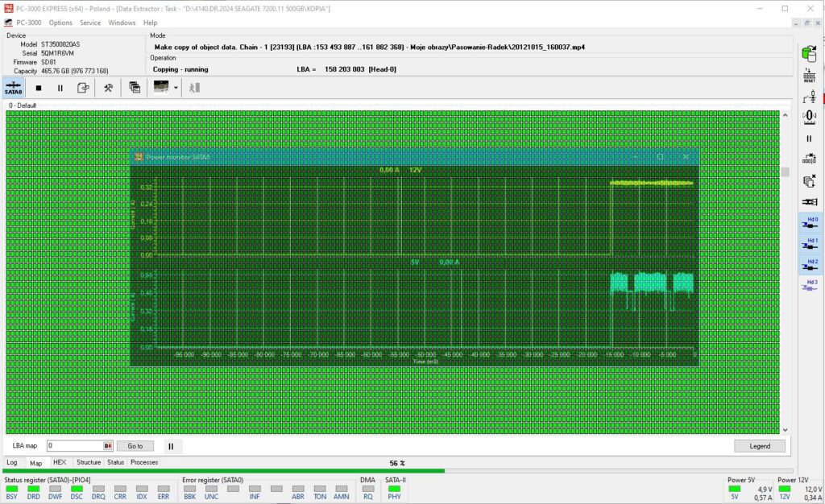Screen dimensions: 825x504
Task: Click the Go to button
Action: pos(135,446)
